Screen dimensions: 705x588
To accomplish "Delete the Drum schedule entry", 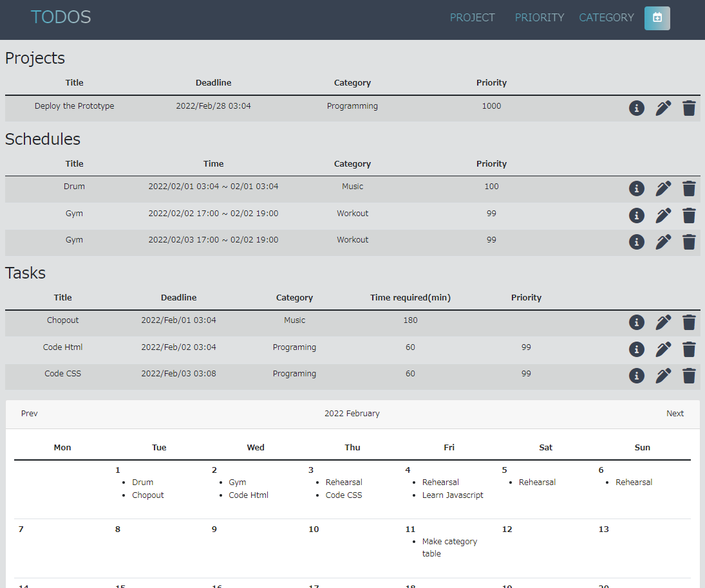I will pyautogui.click(x=689, y=188).
